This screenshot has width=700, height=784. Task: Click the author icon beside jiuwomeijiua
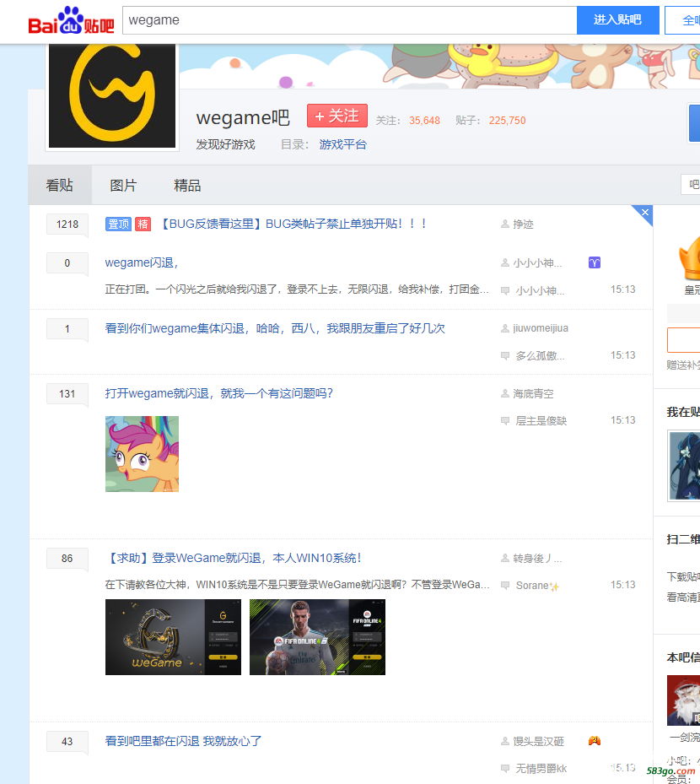(x=505, y=328)
